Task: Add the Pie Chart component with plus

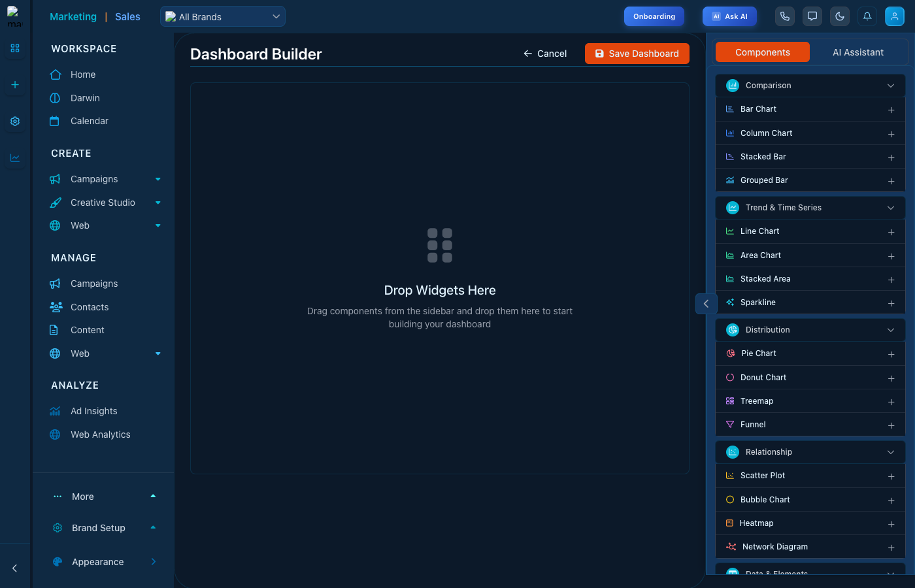Action: (x=891, y=354)
